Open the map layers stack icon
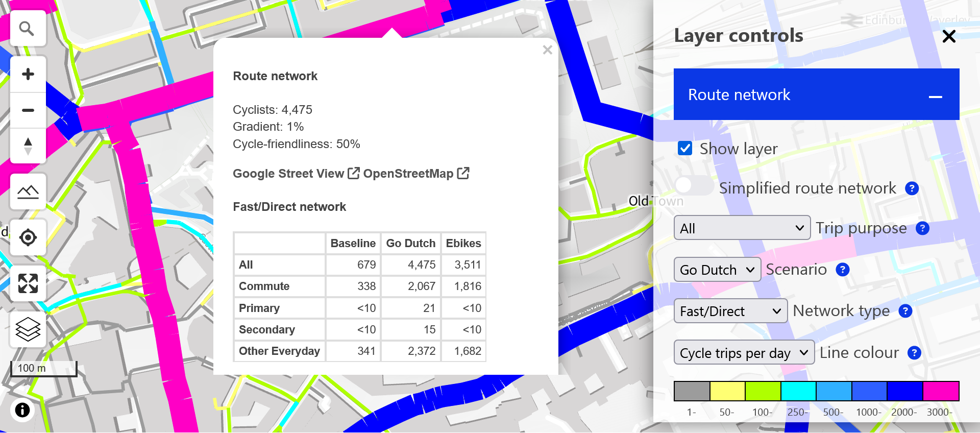The image size is (980, 433). tap(28, 329)
